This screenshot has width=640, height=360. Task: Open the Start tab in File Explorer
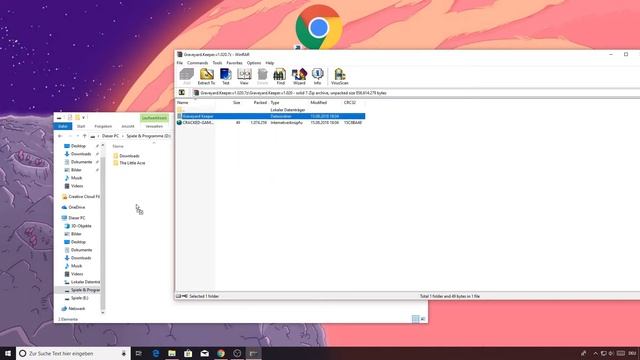(81, 126)
